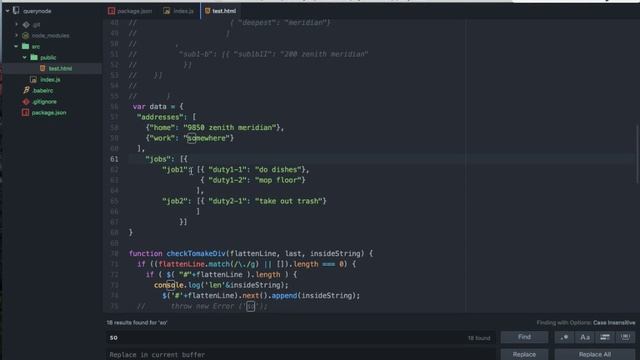Click the .gitignore file icon
This screenshot has width=640, height=360.
26,102
